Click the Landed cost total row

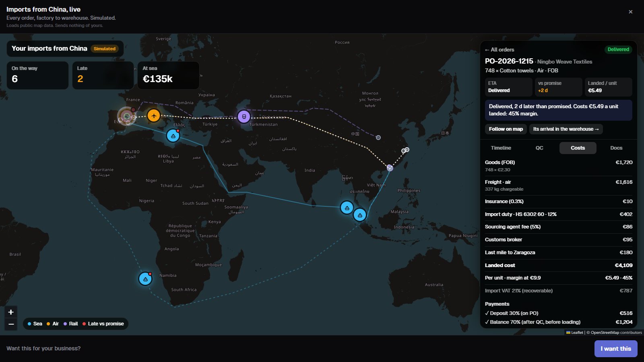(559, 265)
